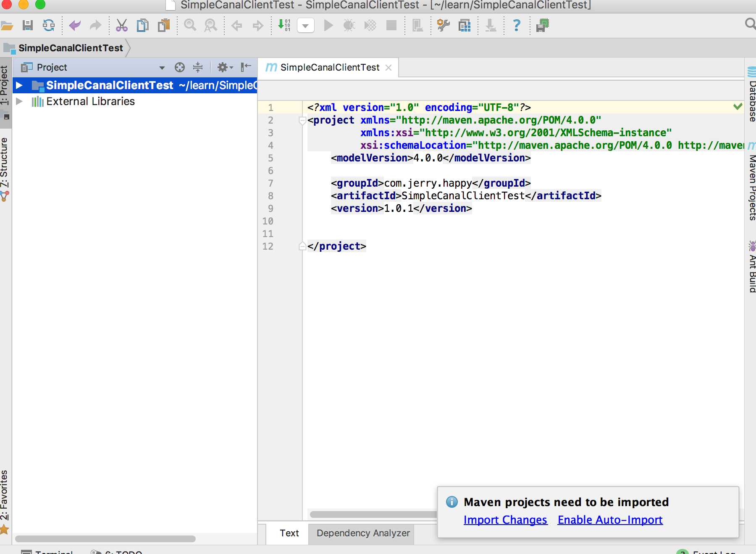Switch to the Dependency Analyzer tab
This screenshot has width=756, height=554.
(363, 533)
